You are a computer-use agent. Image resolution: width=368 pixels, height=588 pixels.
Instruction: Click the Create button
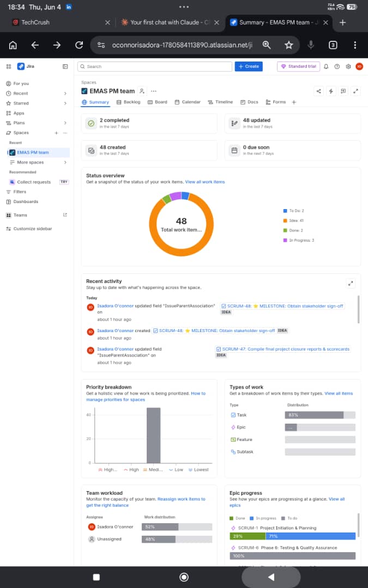pyautogui.click(x=249, y=66)
